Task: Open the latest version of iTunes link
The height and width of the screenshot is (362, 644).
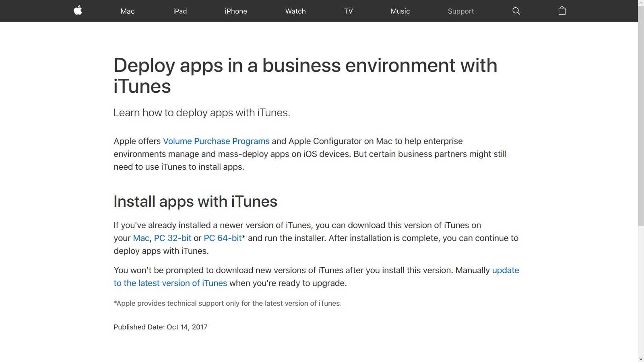Action: tap(170, 283)
